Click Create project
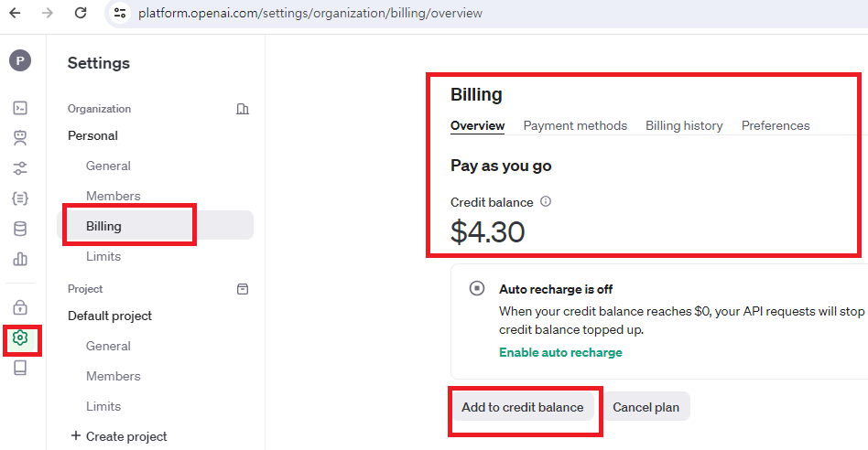868x450 pixels. [x=119, y=436]
